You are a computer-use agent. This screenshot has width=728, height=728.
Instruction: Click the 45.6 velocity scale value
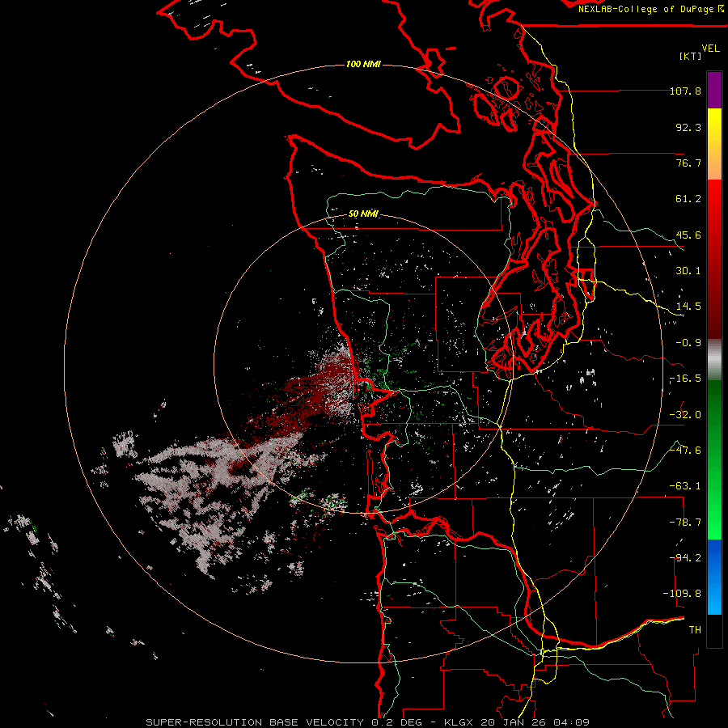click(688, 235)
